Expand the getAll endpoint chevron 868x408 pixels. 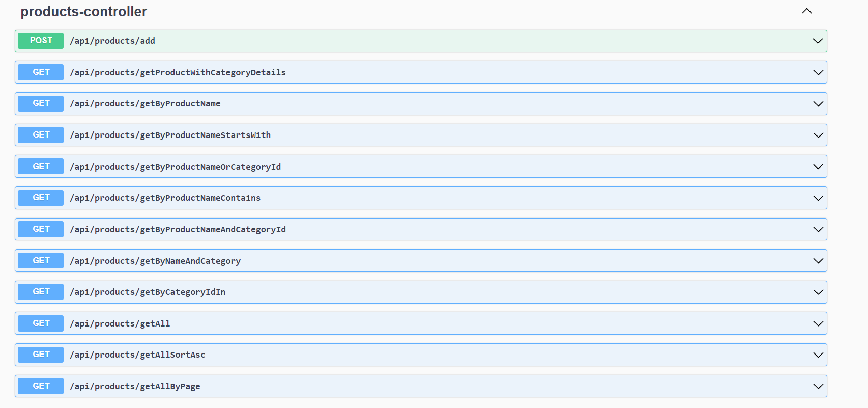pos(818,323)
